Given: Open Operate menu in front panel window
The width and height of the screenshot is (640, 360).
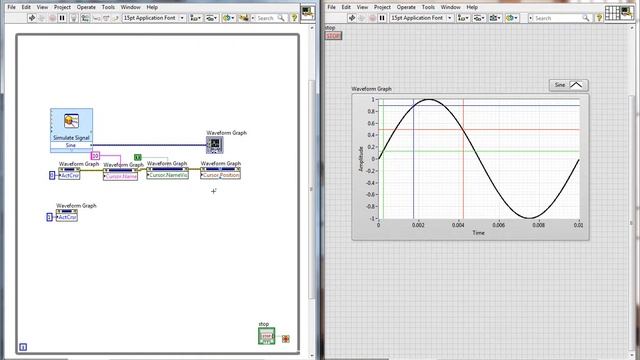Looking at the screenshot, I should (406, 7).
